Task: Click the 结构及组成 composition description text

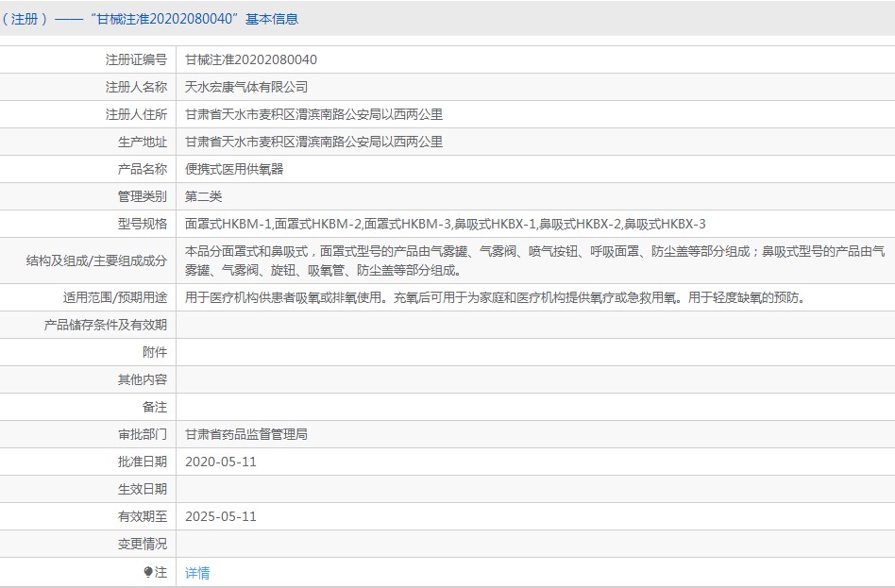Action: pyautogui.click(x=535, y=260)
